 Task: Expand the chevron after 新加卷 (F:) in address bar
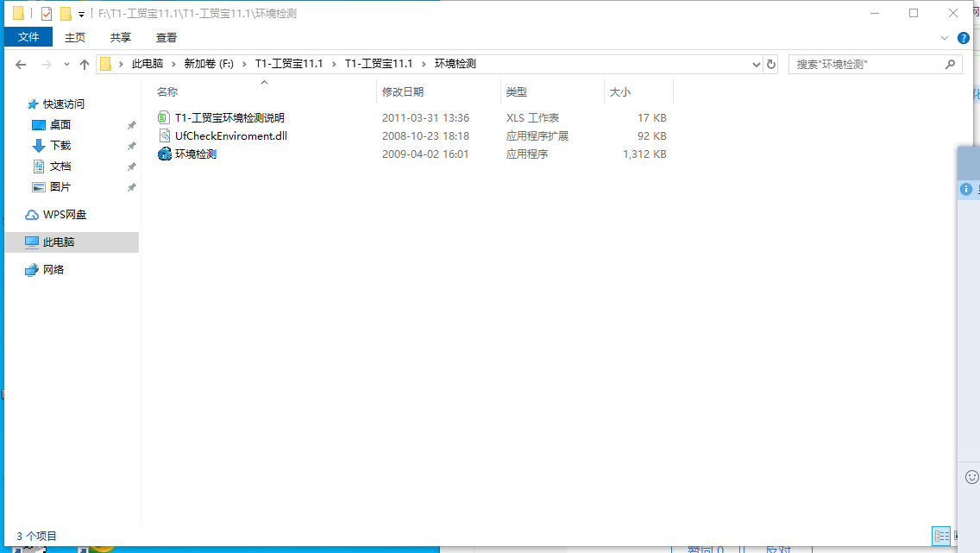[244, 64]
